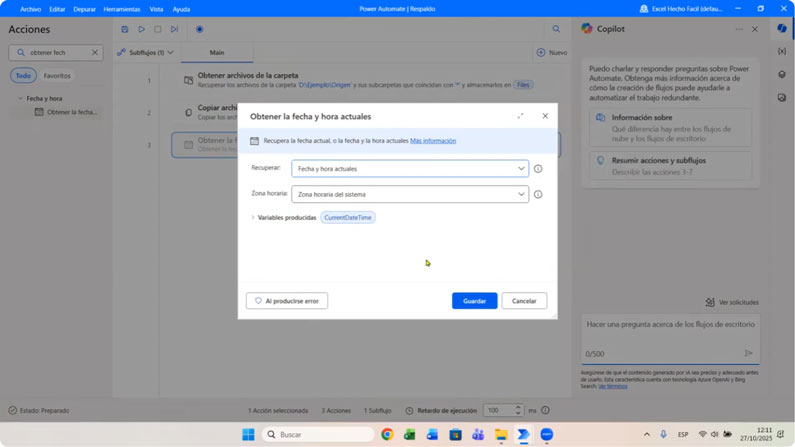Show hidden system tray icons
This screenshot has height=447, width=795.
tap(646, 434)
